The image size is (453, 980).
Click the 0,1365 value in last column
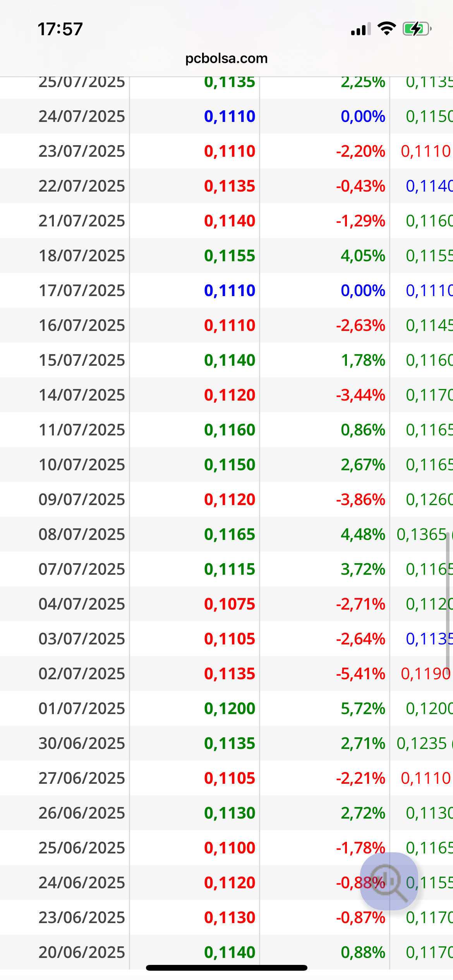[422, 534]
